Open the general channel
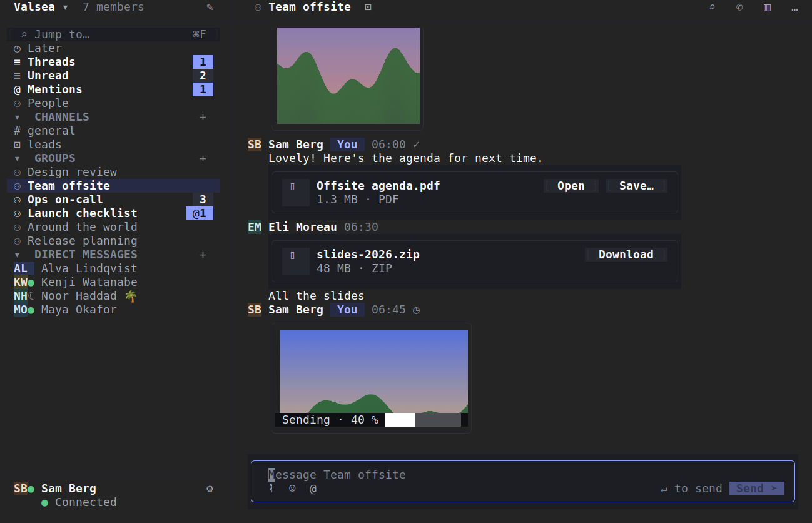 pyautogui.click(x=113, y=131)
